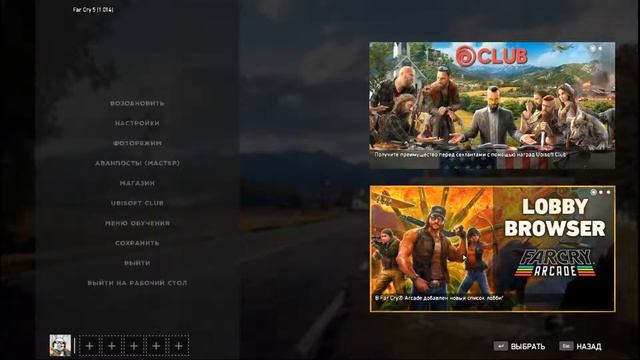This screenshot has height=360, width=640.
Task: Click the player avatar picture
Action: (x=60, y=345)
